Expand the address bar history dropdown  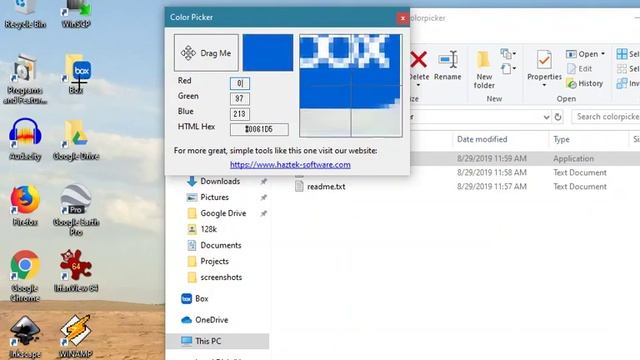click(546, 117)
